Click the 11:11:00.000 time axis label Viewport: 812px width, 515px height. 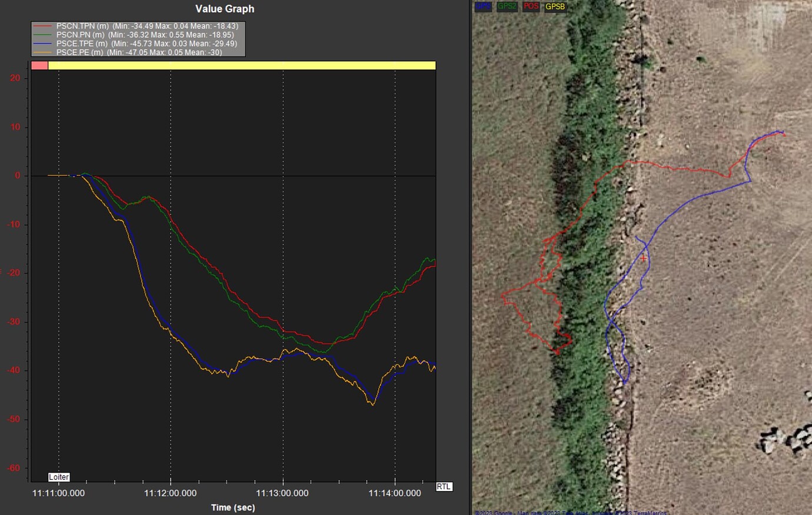(58, 493)
